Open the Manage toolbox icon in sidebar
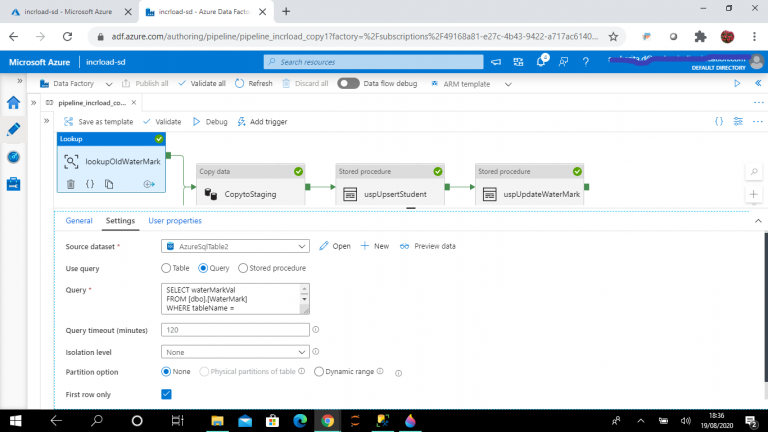The image size is (768, 432). tap(13, 184)
